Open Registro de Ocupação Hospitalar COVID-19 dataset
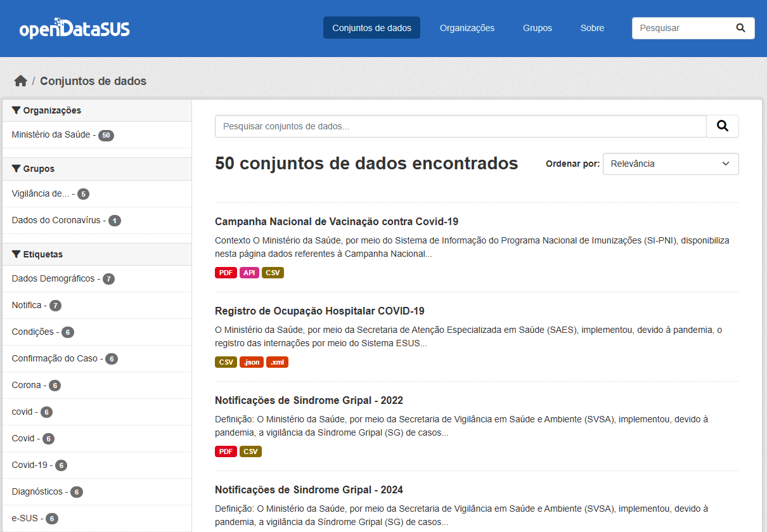 pyautogui.click(x=319, y=311)
